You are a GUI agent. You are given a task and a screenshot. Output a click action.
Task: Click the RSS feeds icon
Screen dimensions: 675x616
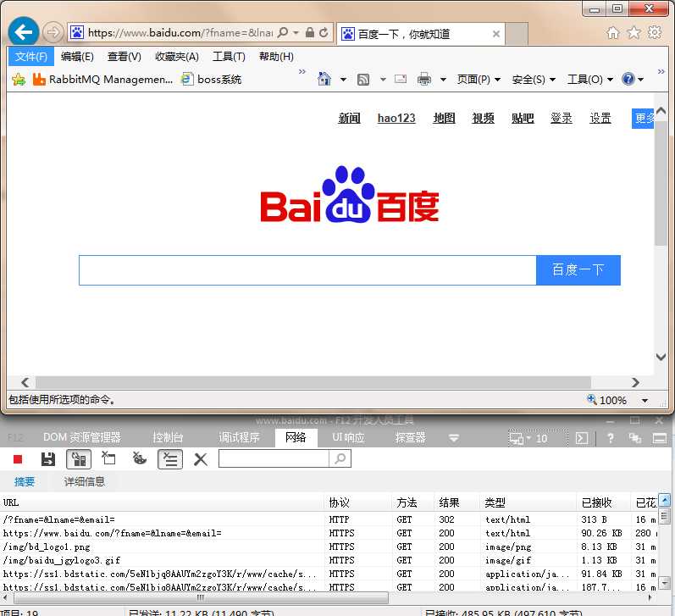(363, 80)
